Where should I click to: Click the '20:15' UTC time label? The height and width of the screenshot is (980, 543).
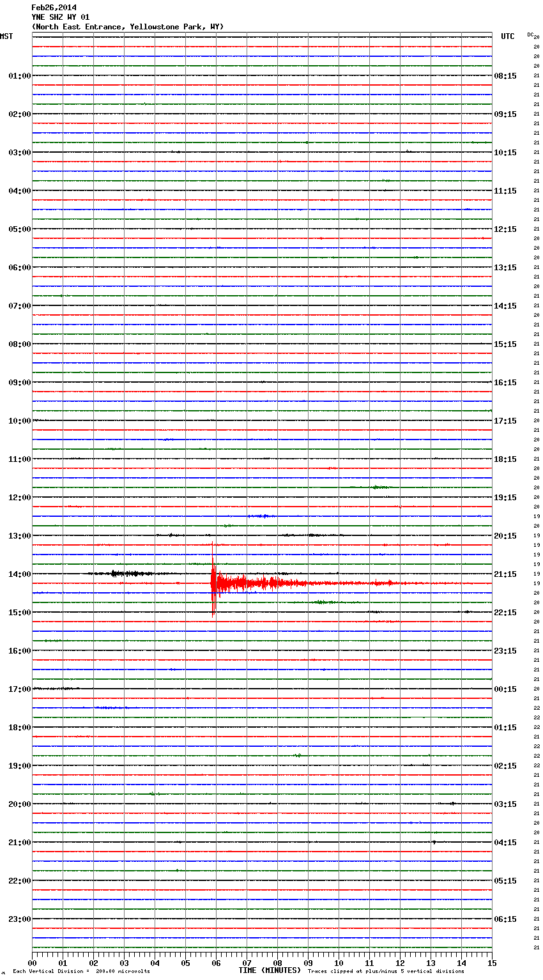pos(505,536)
